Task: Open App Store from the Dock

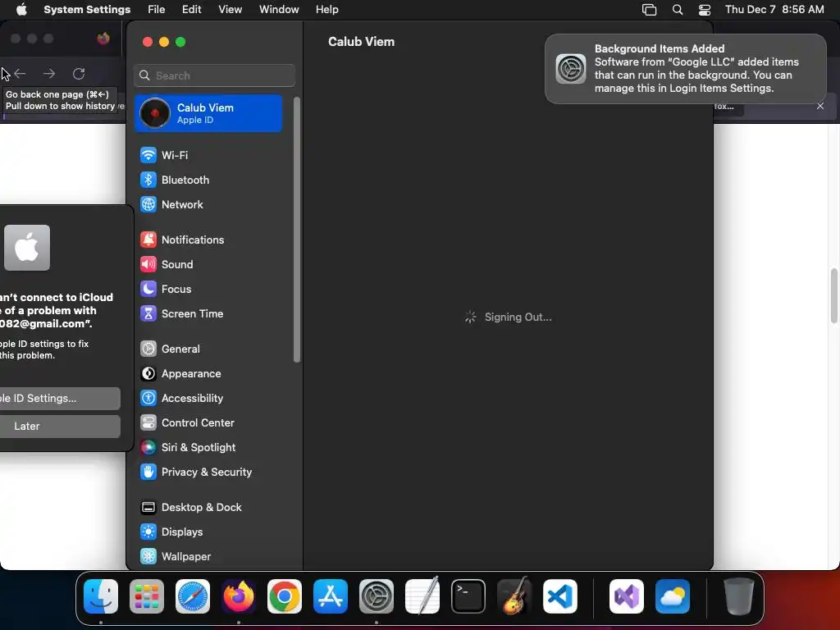Action: tap(331, 596)
